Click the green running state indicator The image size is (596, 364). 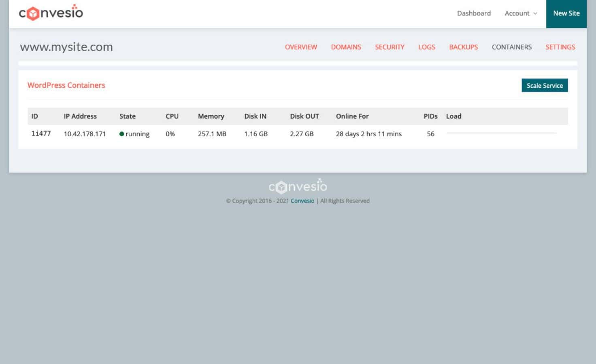click(122, 134)
